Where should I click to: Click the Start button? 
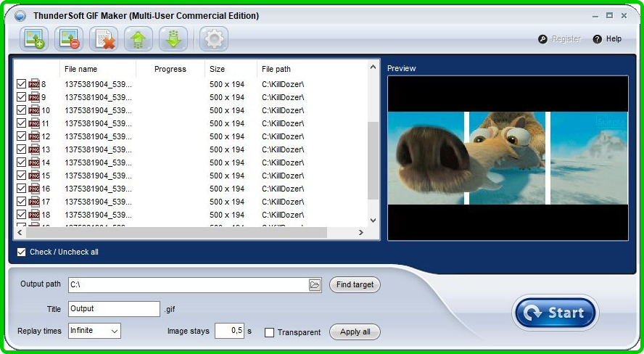click(x=556, y=313)
